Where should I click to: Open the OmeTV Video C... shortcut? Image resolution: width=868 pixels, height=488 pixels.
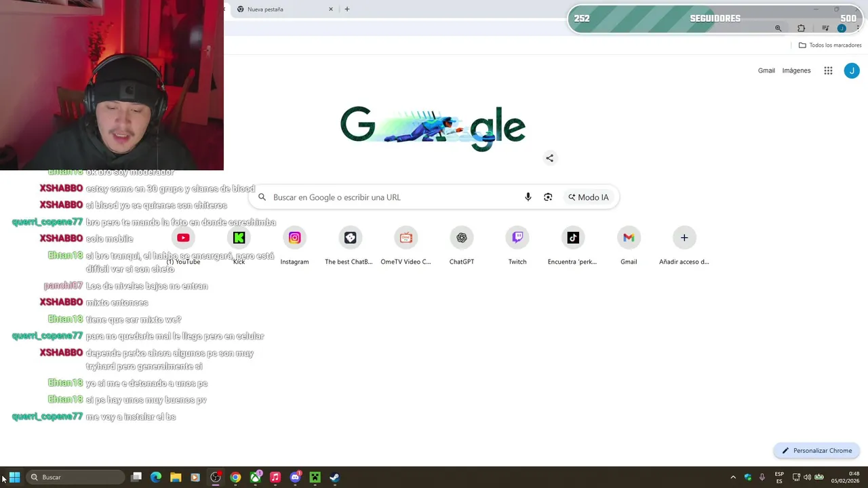click(x=406, y=245)
